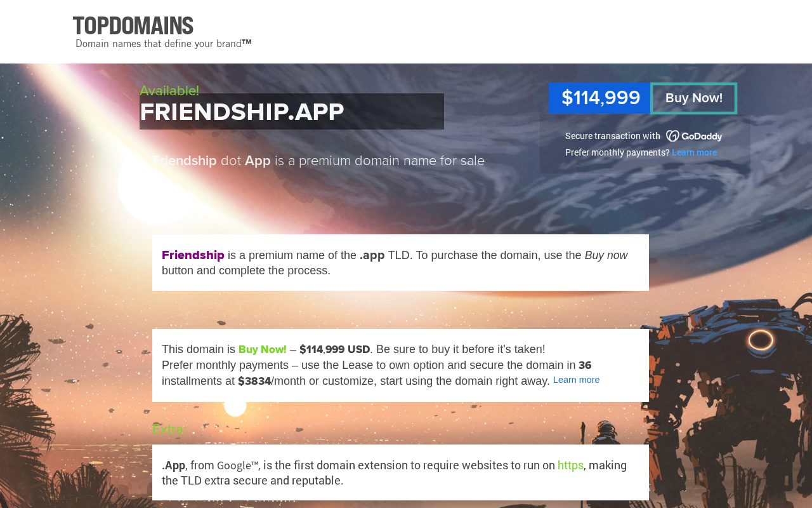
Task: Click the premium domain name for sale subtitle
Action: pyautogui.click(x=318, y=161)
